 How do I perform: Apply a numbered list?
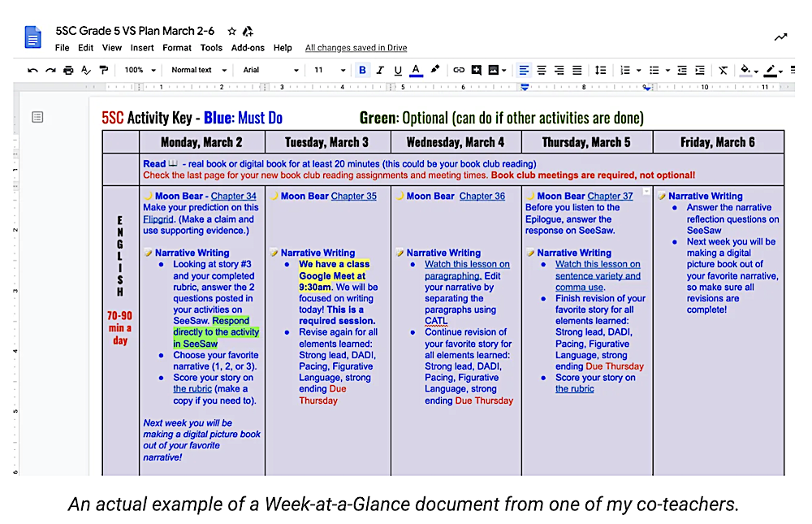click(625, 70)
